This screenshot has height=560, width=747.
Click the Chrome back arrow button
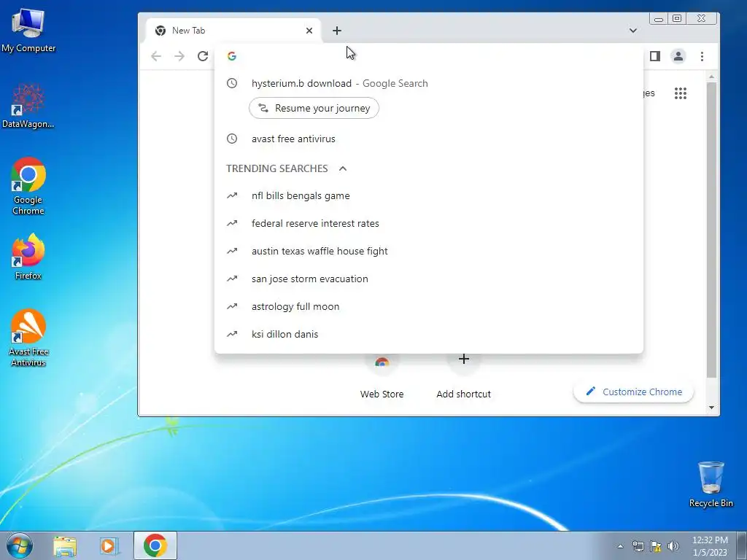click(156, 56)
